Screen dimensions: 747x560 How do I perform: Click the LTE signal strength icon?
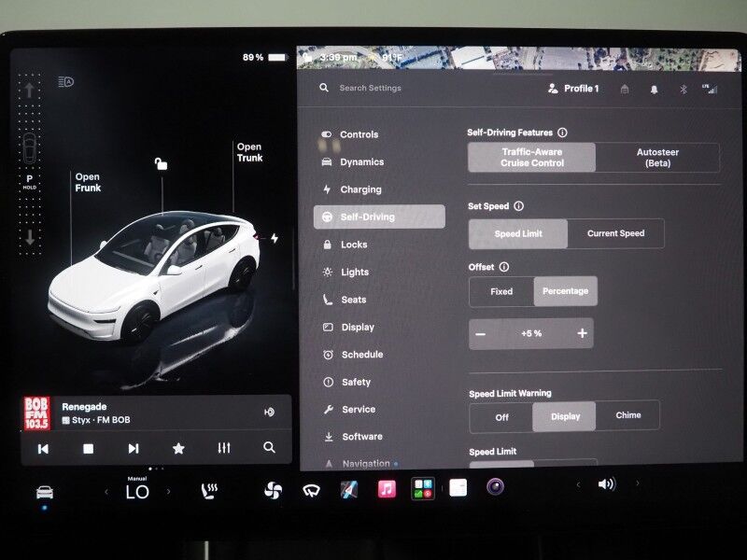point(710,89)
